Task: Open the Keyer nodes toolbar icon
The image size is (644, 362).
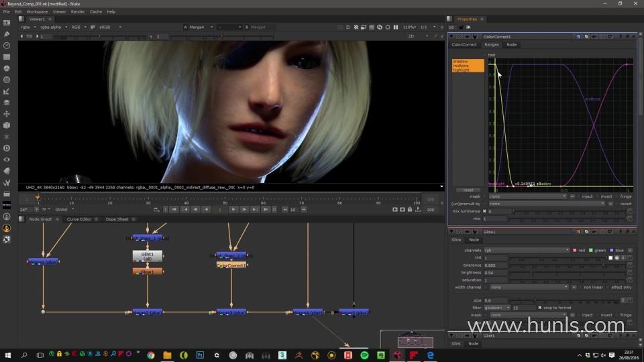Action: point(7,91)
